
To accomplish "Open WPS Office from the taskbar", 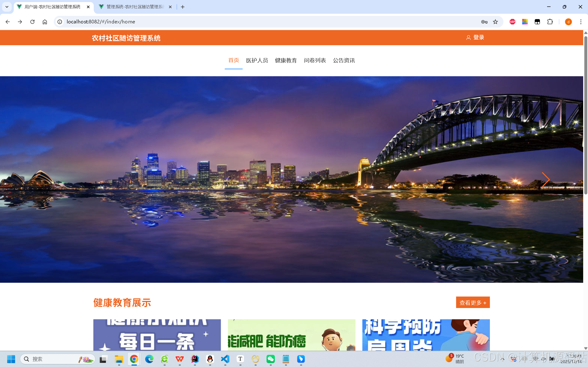I will pos(179,359).
